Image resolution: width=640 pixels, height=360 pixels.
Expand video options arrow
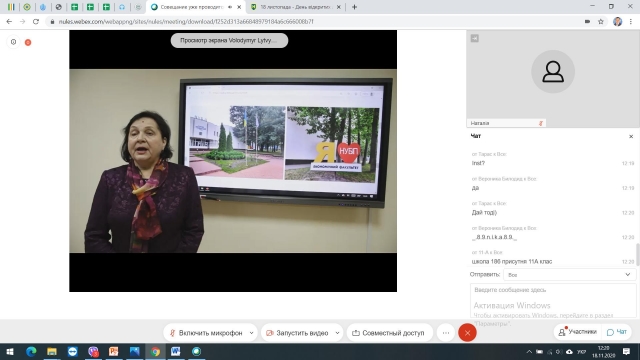pyautogui.click(x=338, y=333)
